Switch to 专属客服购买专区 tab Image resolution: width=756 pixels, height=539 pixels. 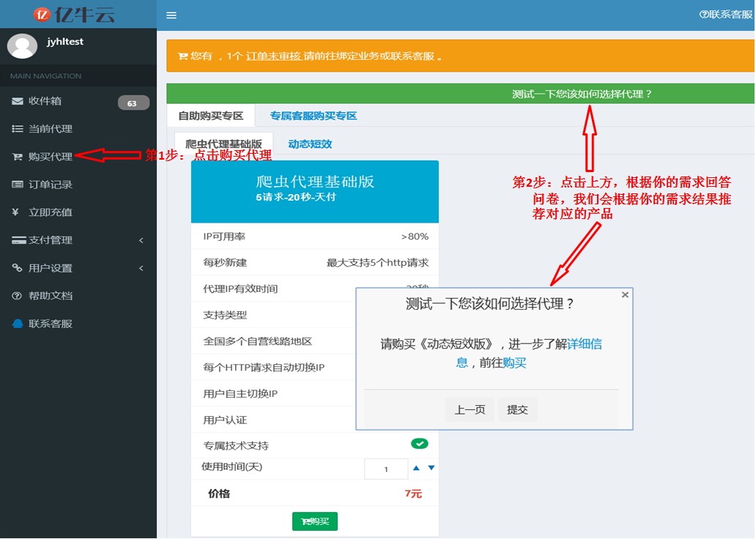click(314, 116)
